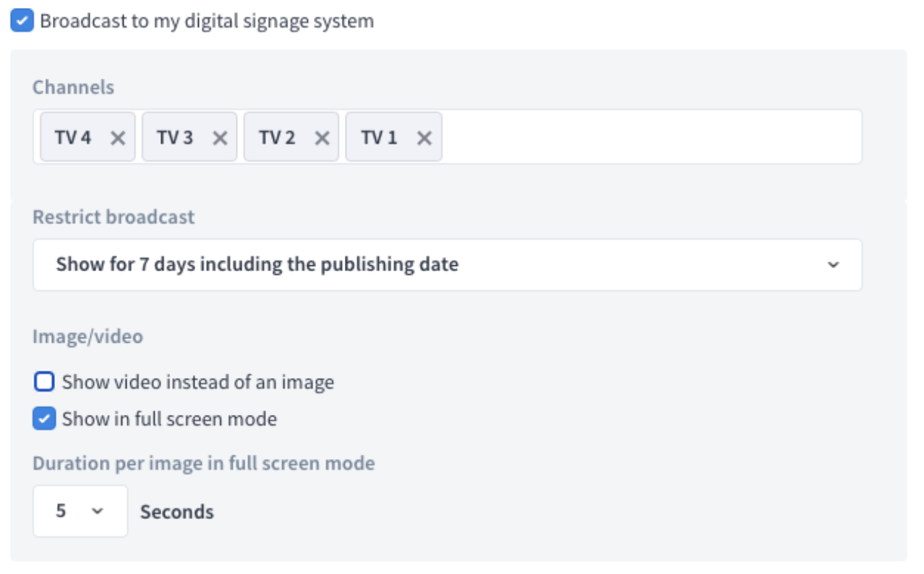924x574 pixels.
Task: Disable Show in full screen mode
Action: 45,419
